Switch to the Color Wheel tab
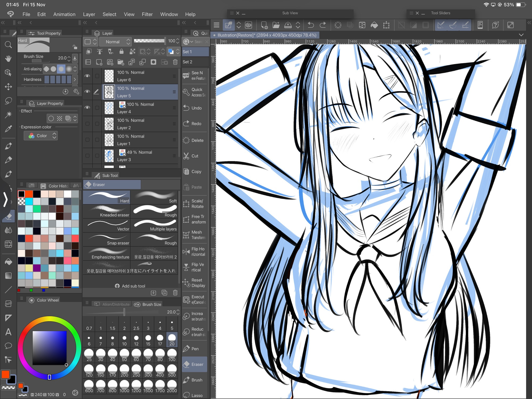This screenshot has height=399, width=532. click(x=44, y=300)
